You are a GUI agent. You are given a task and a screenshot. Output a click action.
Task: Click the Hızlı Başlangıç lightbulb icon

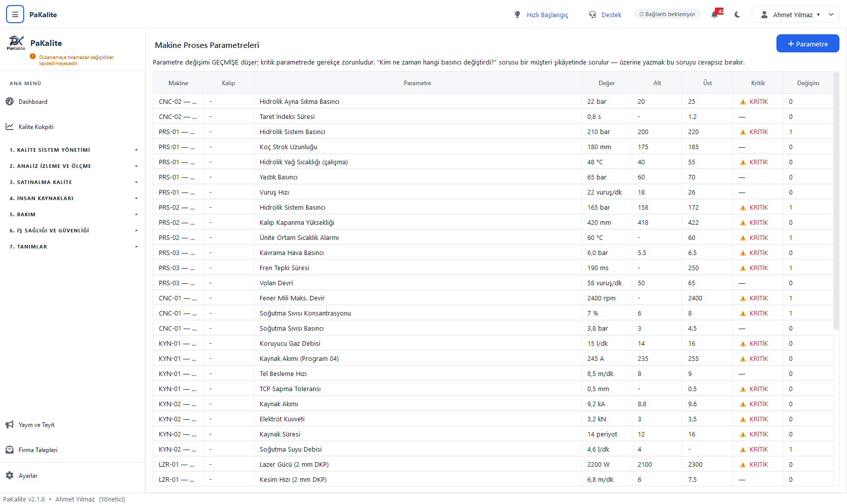(517, 15)
